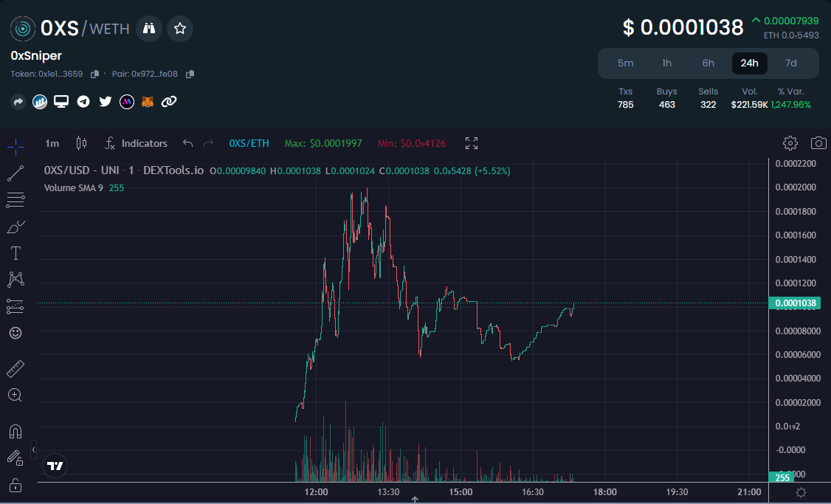Open chart settings with the gear icon
The width and height of the screenshot is (831, 504).
pyautogui.click(x=790, y=142)
